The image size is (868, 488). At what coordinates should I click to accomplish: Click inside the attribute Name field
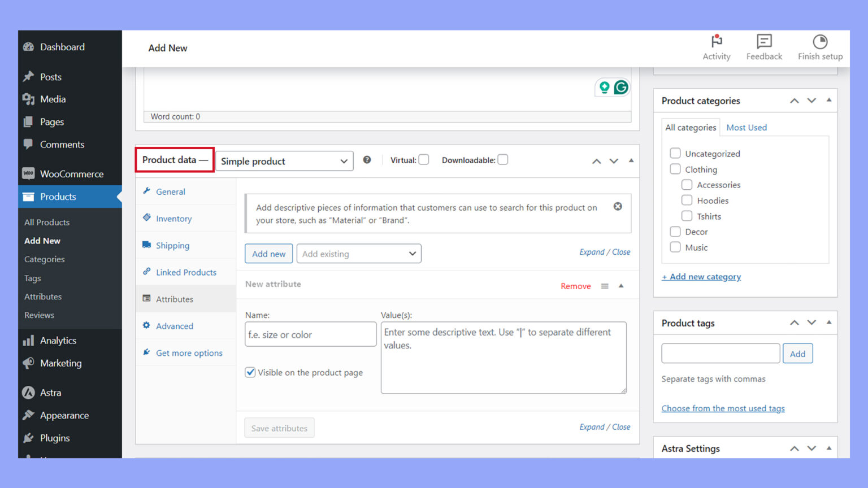coord(310,334)
